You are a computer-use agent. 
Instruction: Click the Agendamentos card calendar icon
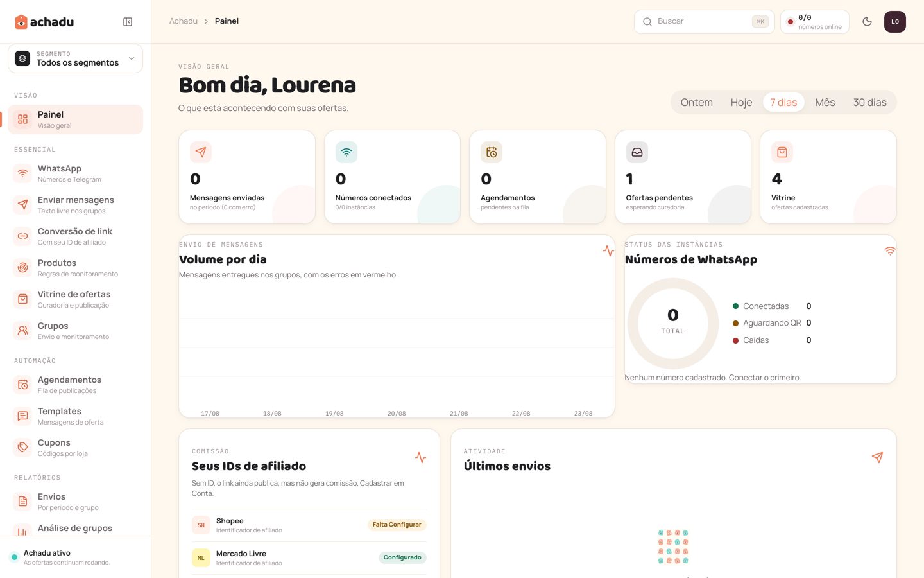(492, 152)
